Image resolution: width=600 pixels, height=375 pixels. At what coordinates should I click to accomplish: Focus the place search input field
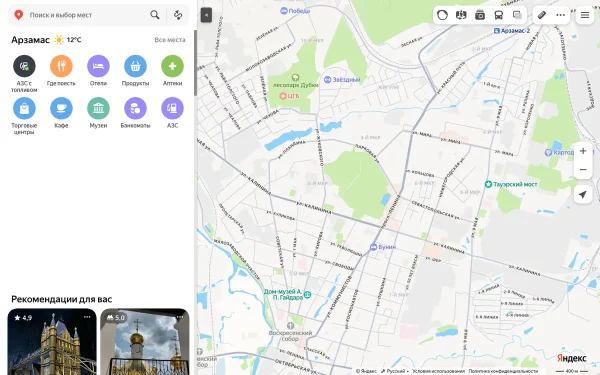click(87, 15)
